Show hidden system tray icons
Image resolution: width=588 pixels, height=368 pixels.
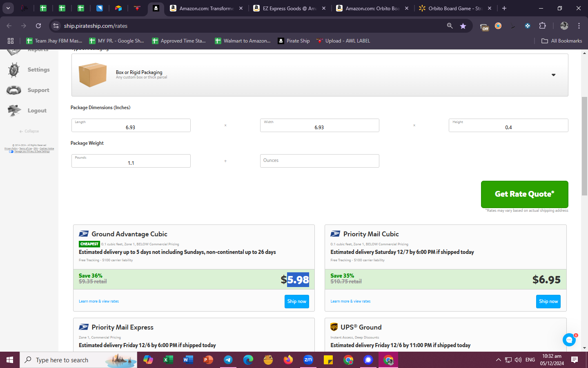[498, 360]
